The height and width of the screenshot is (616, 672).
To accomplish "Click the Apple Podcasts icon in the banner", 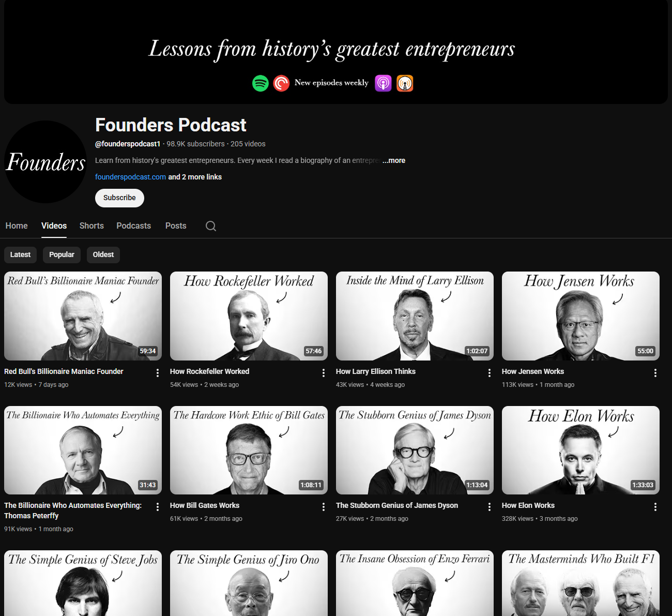I will 383,83.
